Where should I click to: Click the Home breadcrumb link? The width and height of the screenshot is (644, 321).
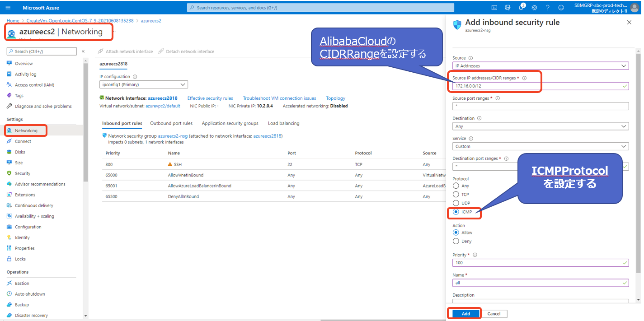(13, 21)
